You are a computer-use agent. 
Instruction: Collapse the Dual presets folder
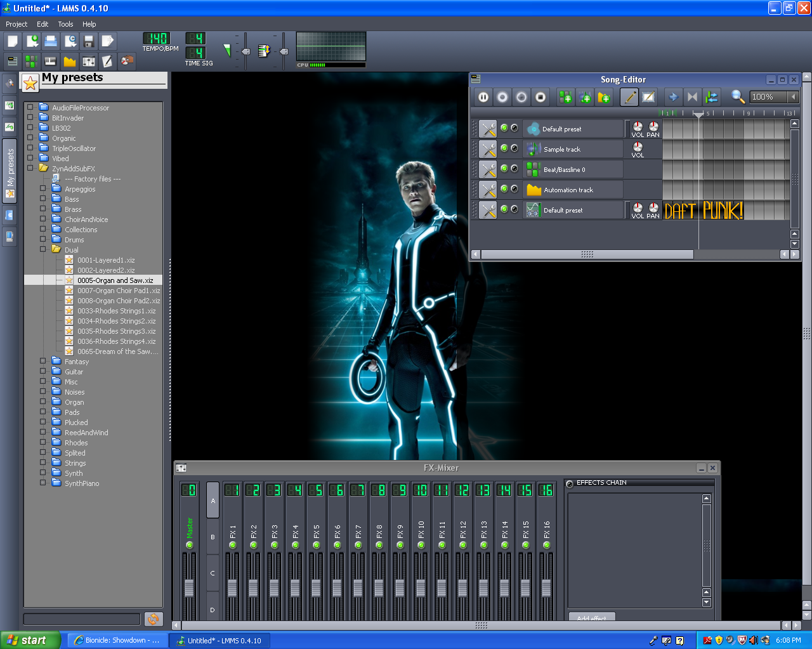click(x=43, y=249)
